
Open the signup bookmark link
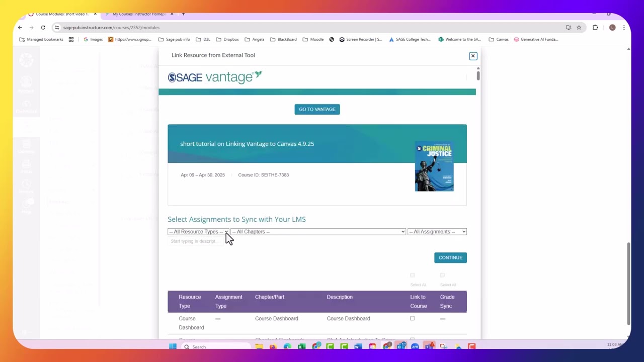pyautogui.click(x=130, y=39)
